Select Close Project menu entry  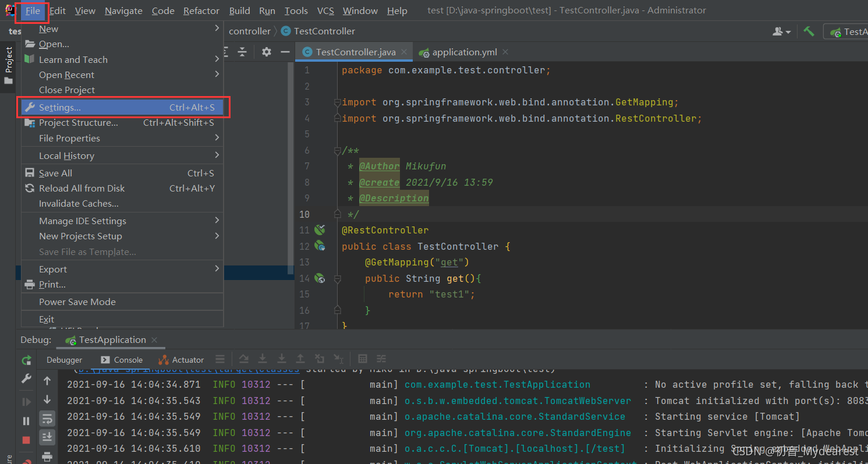[122, 90]
